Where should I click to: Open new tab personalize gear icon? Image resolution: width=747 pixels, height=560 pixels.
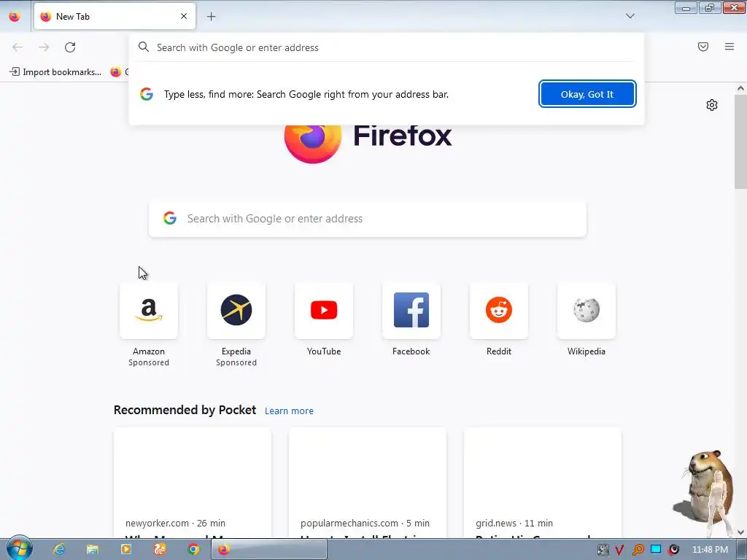[712, 105]
